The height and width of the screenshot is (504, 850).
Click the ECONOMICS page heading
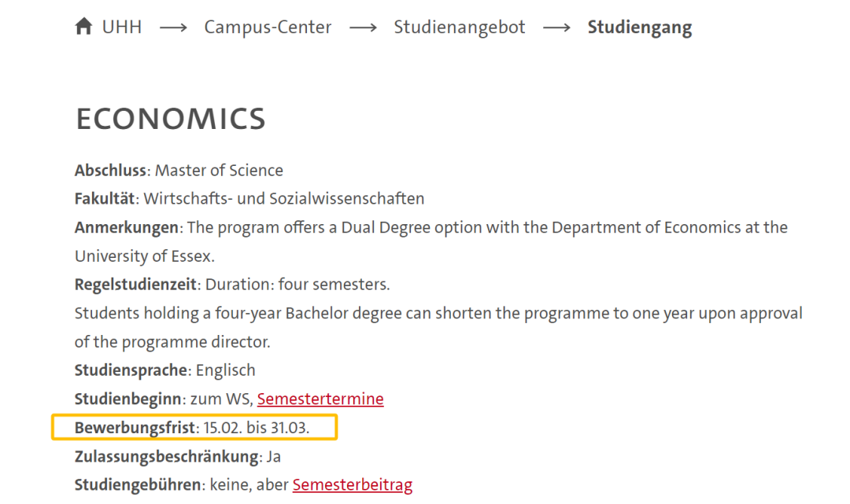point(171,120)
